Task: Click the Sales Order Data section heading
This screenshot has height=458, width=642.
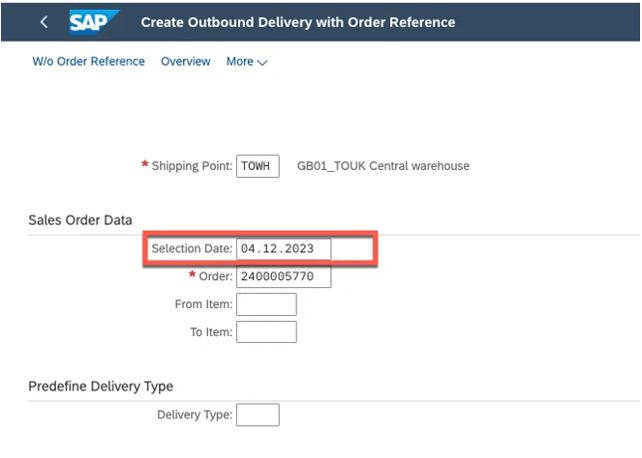Action: coord(80,220)
